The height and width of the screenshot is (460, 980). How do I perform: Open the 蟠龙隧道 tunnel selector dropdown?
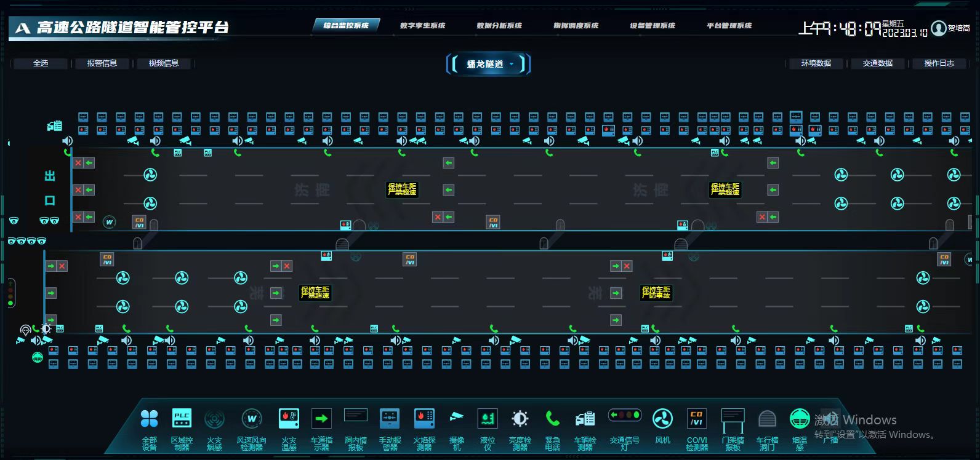click(488, 64)
